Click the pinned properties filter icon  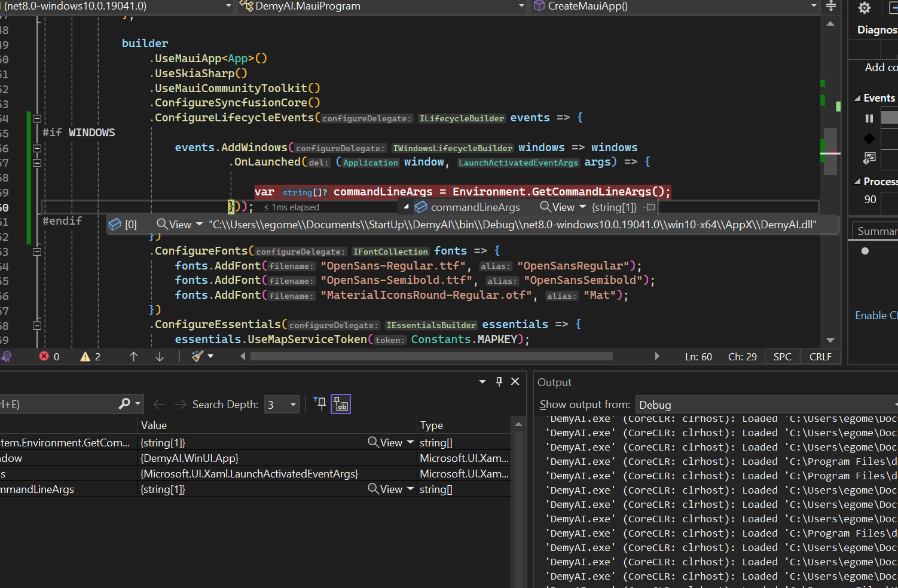click(320, 403)
